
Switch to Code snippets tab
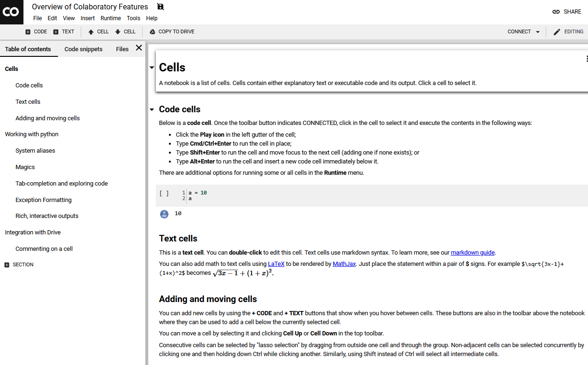[84, 49]
